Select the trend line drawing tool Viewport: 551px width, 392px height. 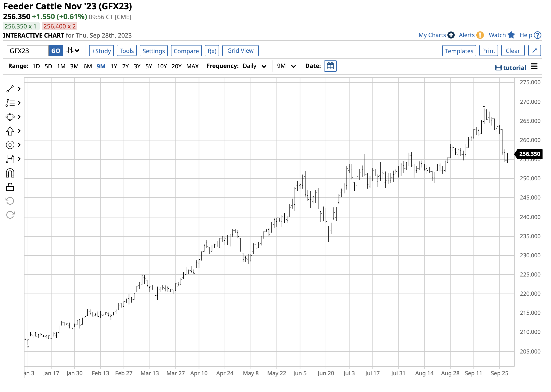point(10,89)
